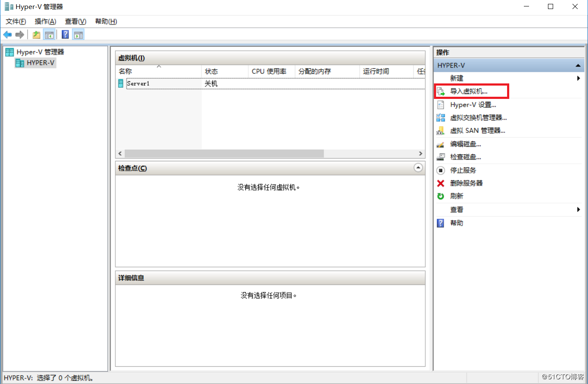Screen dimensions: 588x384
Task: Open the 操作(A) menu
Action: pyautogui.click(x=45, y=21)
